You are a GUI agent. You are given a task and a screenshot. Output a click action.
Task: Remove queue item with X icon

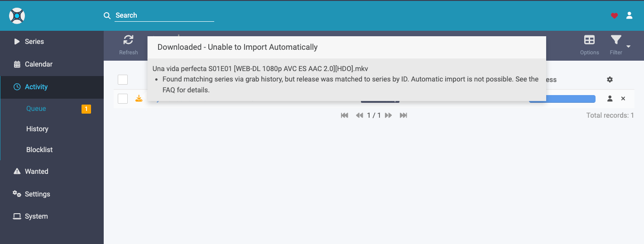[x=623, y=98]
